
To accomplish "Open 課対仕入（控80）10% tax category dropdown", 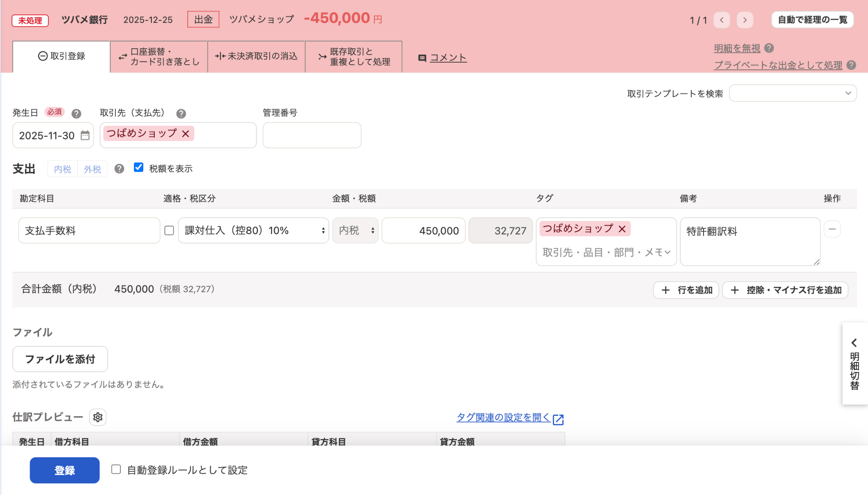I will pos(253,230).
